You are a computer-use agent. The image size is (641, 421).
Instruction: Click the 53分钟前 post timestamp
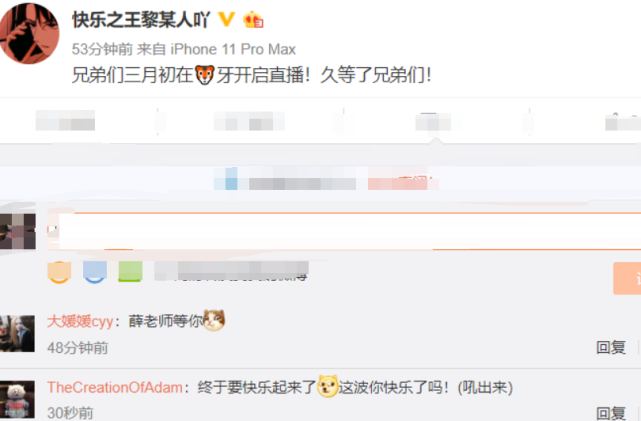[x=102, y=49]
